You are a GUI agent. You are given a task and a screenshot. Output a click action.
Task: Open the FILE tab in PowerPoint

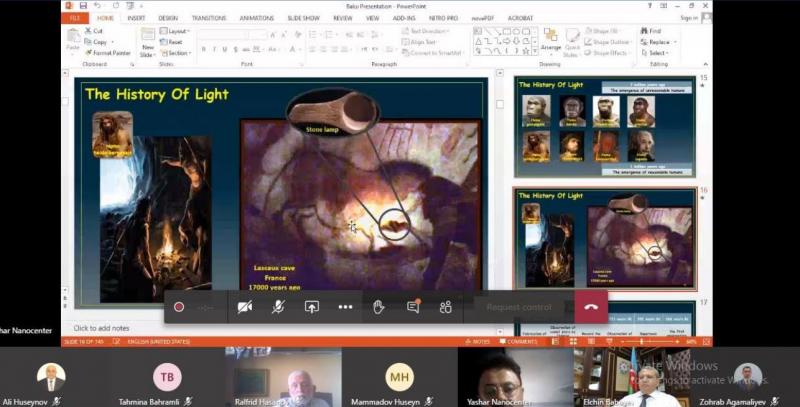pyautogui.click(x=74, y=18)
